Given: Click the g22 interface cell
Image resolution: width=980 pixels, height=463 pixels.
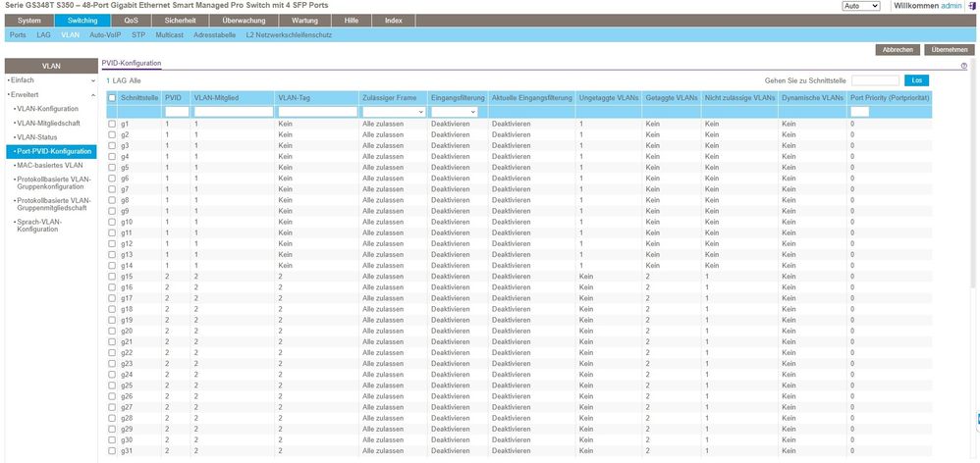Looking at the screenshot, I should 127,352.
